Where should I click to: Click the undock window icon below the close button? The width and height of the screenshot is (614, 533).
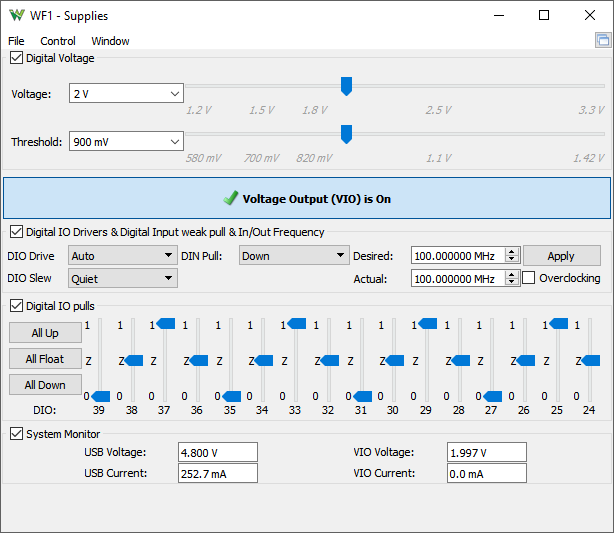click(603, 40)
